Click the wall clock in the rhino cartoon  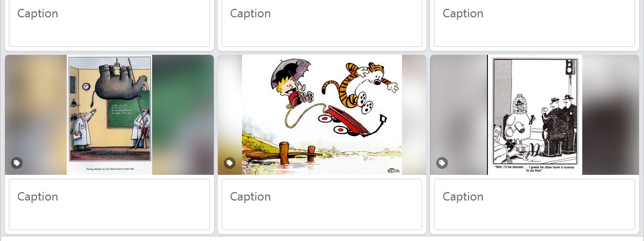point(86,87)
